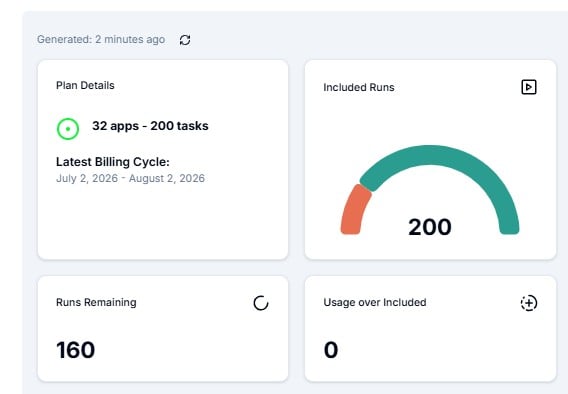Click the 'Generated: 2 minutes ago' text
Screen dimensions: 568x394
101,39
